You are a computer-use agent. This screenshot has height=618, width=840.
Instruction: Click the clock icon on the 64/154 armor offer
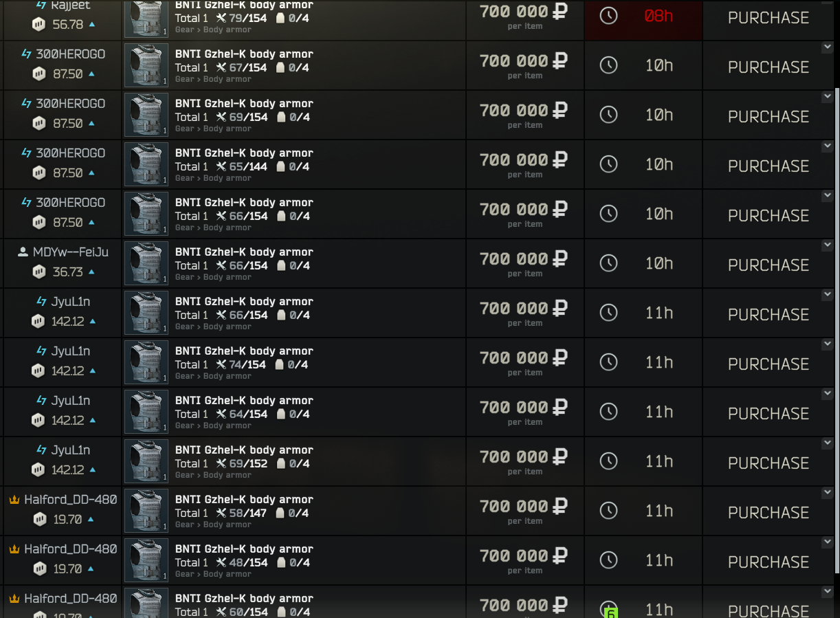click(608, 412)
